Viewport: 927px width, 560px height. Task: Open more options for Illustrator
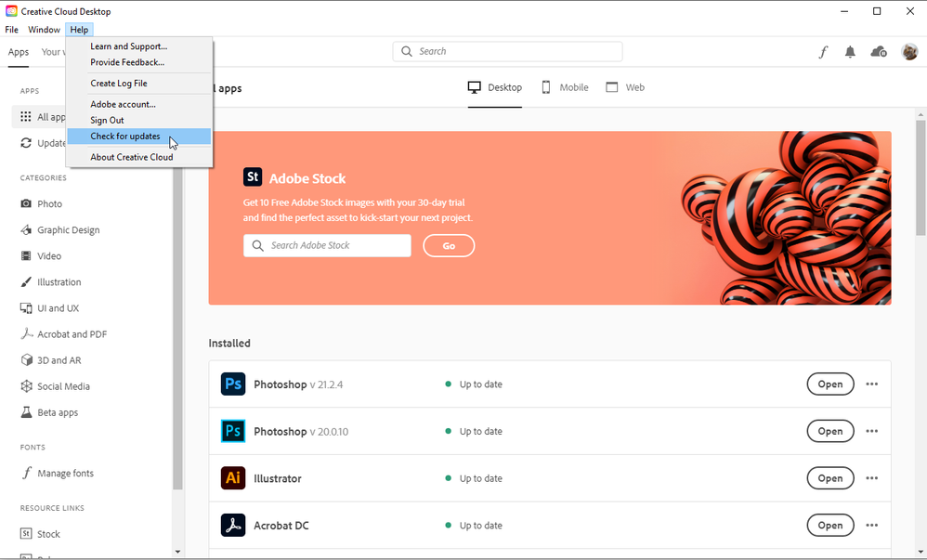pos(871,477)
